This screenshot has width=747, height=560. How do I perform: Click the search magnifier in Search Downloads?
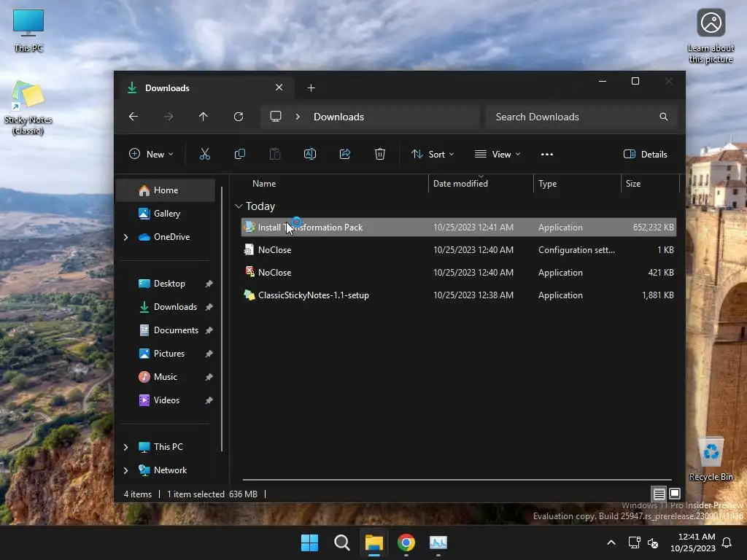click(664, 117)
